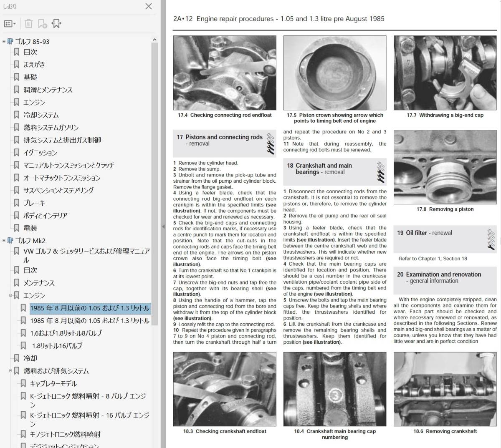Open the モノジェトロニック燃料噴射 bookmark

(x=65, y=434)
